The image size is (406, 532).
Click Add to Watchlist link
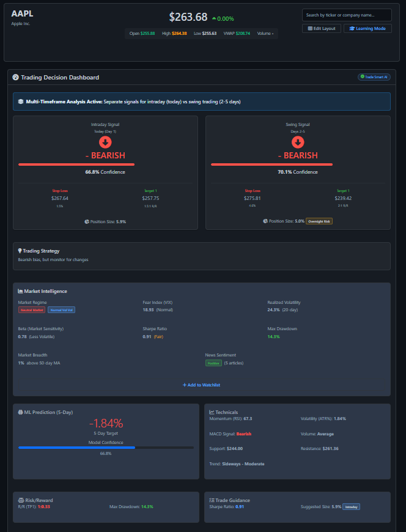point(201,385)
